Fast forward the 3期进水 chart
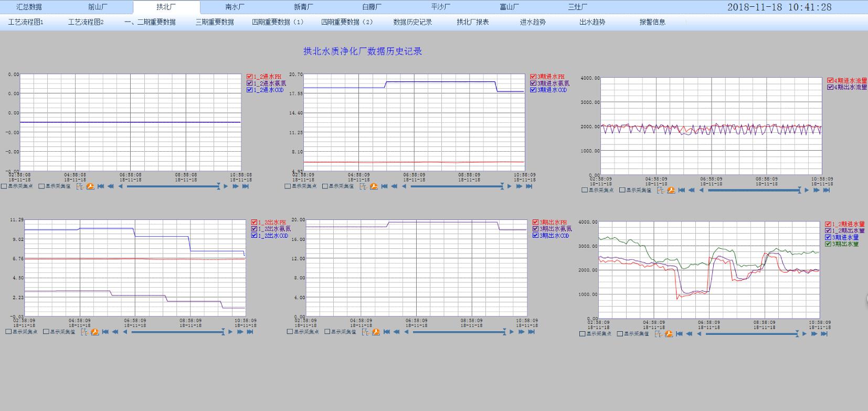The height and width of the screenshot is (411, 868). tap(519, 186)
